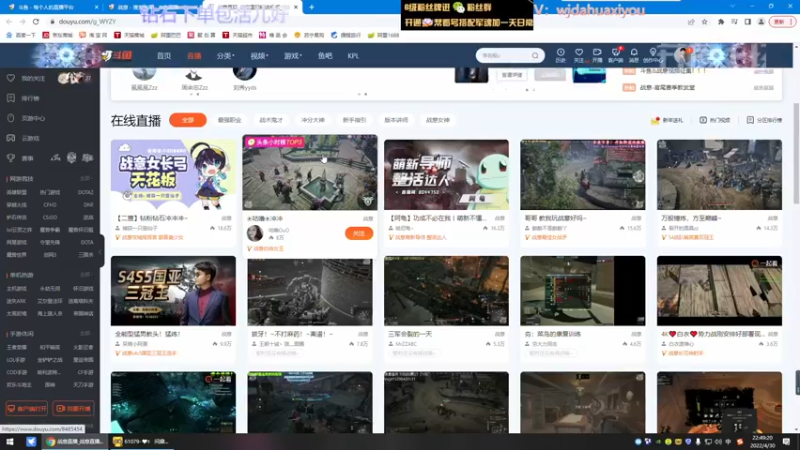Image resolution: width=800 pixels, height=450 pixels.
Task: Open 我的关注 in left sidebar
Action: (x=33, y=79)
